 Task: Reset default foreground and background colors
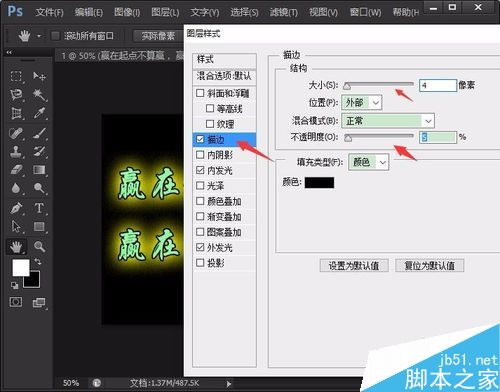click(x=14, y=285)
